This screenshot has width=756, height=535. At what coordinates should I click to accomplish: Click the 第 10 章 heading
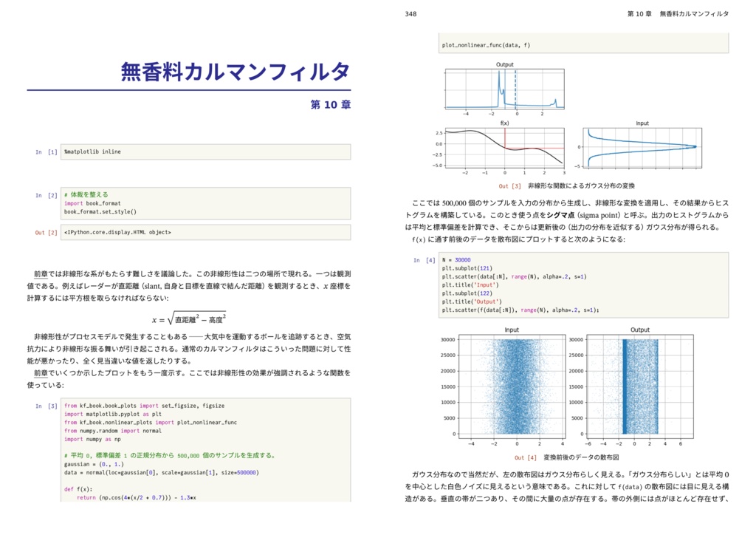[x=333, y=106]
